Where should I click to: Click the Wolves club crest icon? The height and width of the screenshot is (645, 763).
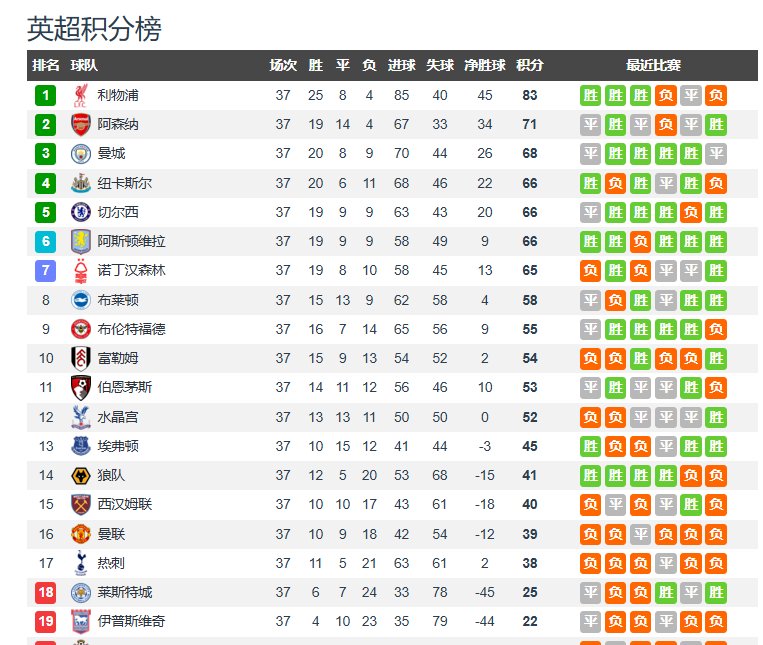tap(80, 476)
